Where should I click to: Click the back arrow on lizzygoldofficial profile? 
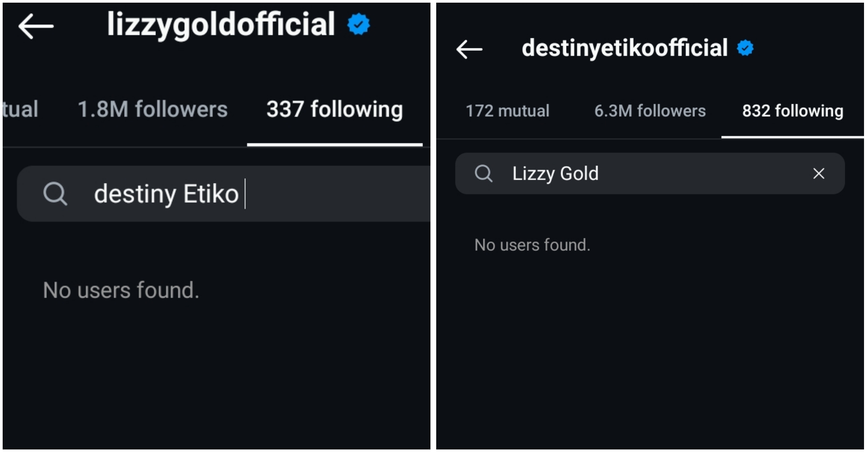click(35, 25)
